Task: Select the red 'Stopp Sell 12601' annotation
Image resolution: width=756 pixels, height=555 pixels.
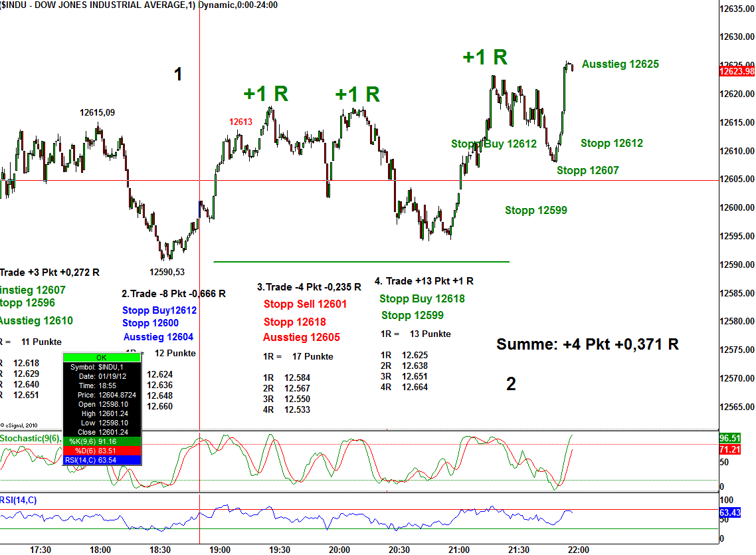Action: [304, 304]
